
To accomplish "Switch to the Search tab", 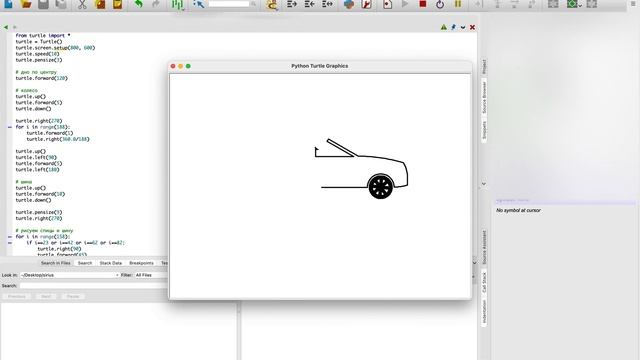I will pyautogui.click(x=85, y=263).
